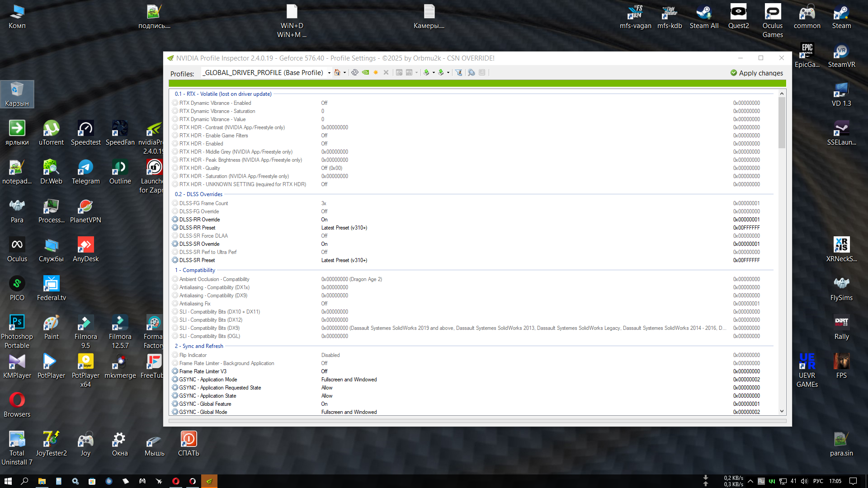Image resolution: width=868 pixels, height=488 pixels.
Task: Click the 'Fullscreen and Windowed' value of GSYNC - Application Mode
Action: [x=349, y=380]
